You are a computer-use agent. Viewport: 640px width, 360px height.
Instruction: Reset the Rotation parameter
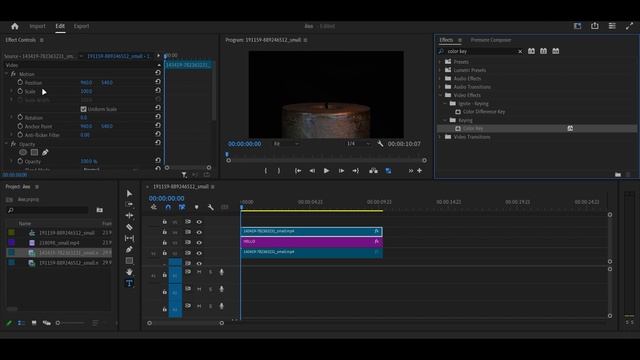(158, 117)
